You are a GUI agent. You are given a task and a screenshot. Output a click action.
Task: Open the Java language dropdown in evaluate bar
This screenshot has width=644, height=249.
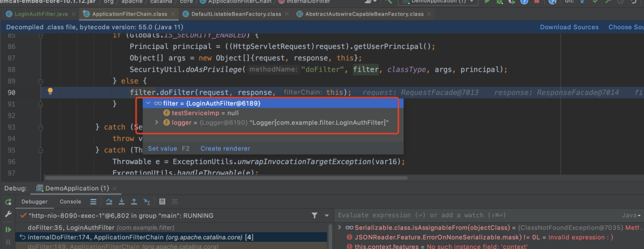(631, 215)
